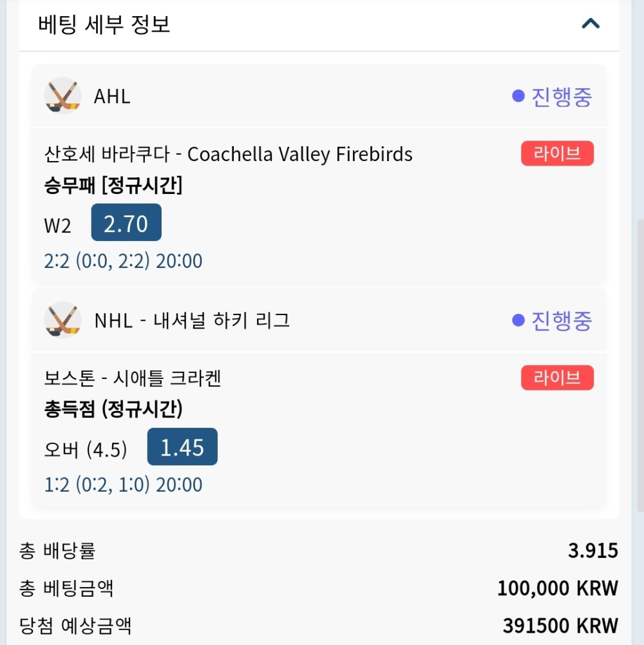
Task: Click the 승무패 [정규시간] market label
Action: (x=113, y=186)
